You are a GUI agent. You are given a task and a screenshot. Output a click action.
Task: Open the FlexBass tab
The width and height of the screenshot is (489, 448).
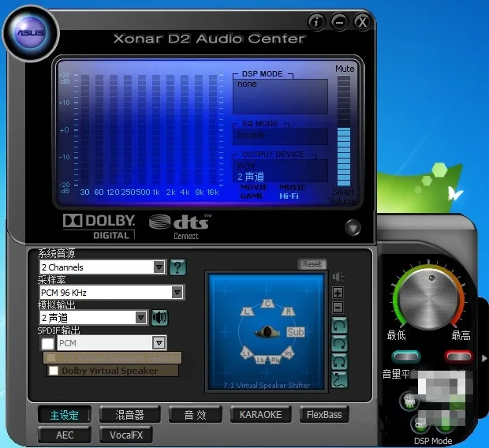point(324,415)
